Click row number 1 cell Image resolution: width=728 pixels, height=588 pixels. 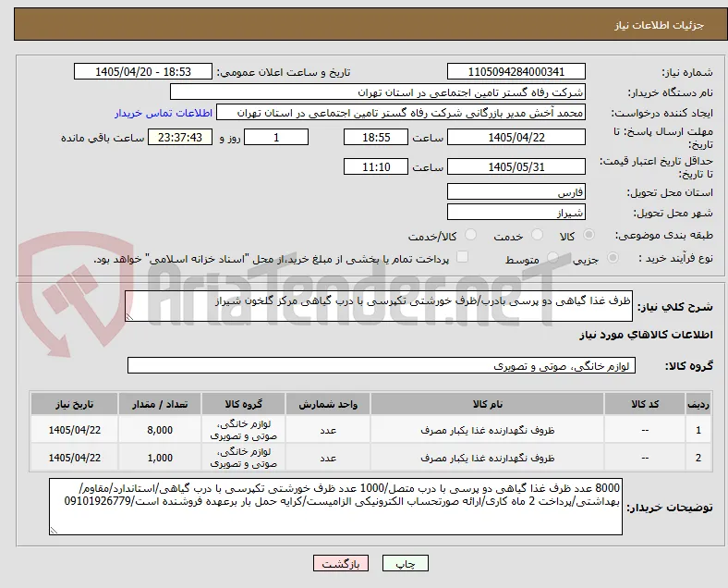pos(698,430)
